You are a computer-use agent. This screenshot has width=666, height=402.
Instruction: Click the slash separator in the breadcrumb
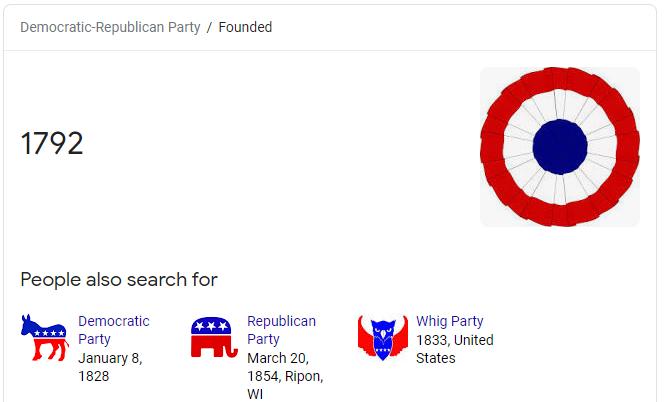209,27
